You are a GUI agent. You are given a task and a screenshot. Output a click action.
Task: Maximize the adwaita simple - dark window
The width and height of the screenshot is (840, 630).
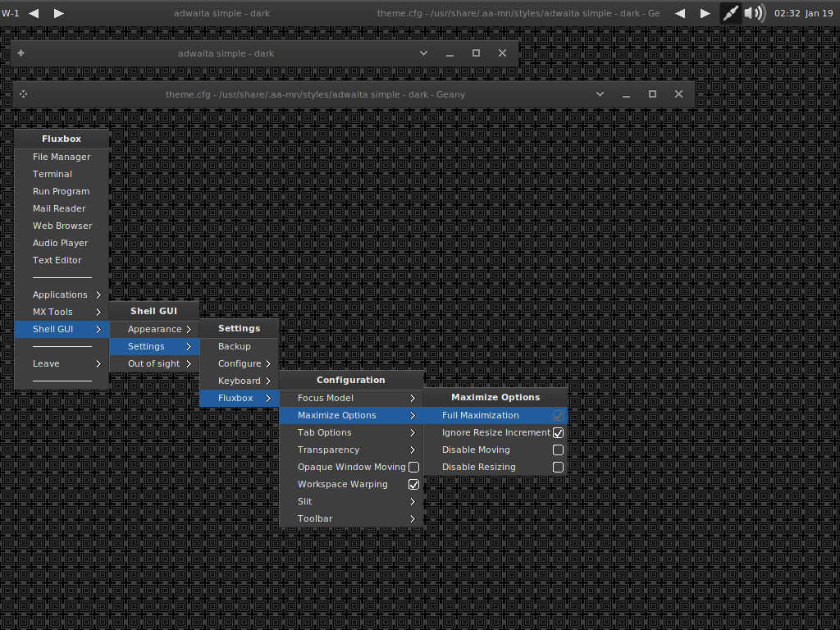(x=476, y=53)
